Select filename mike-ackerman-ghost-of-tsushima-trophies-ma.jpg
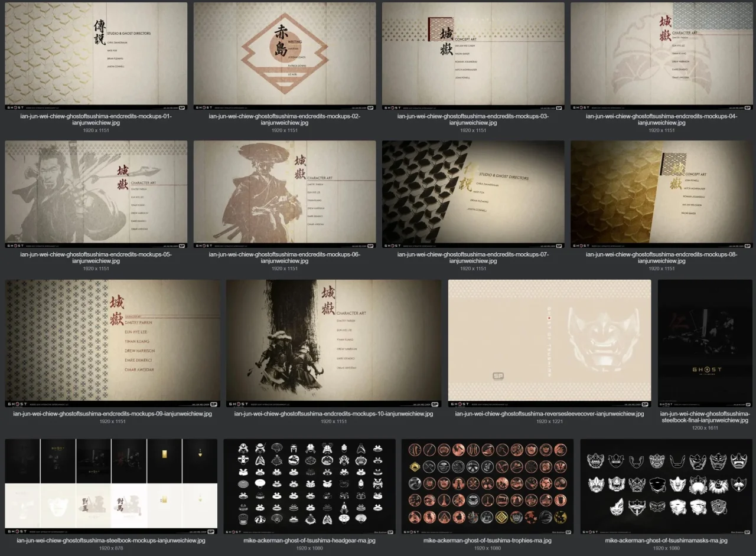The image size is (756, 556). 487,541
